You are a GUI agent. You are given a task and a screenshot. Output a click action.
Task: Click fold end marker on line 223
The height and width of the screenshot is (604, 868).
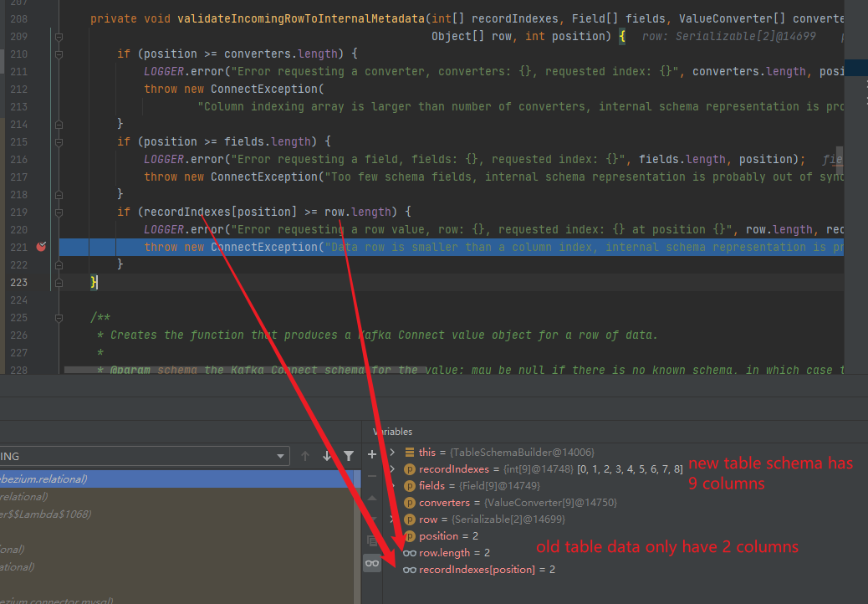point(59,283)
